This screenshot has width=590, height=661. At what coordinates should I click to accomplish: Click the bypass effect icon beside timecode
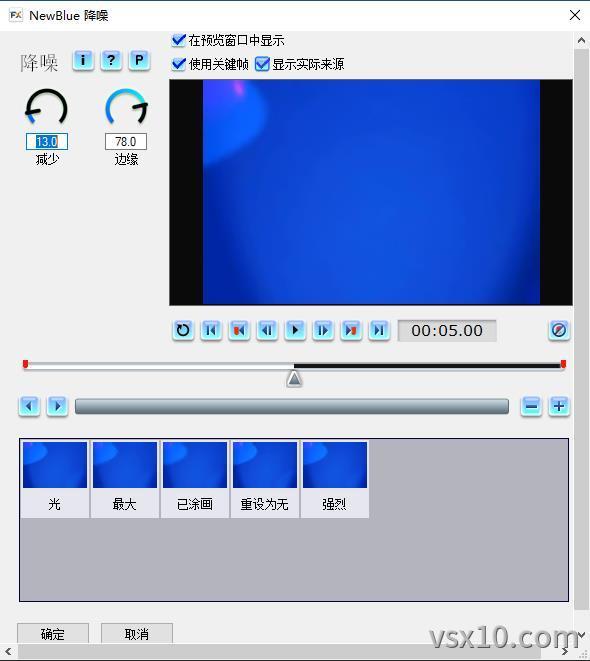tap(559, 330)
